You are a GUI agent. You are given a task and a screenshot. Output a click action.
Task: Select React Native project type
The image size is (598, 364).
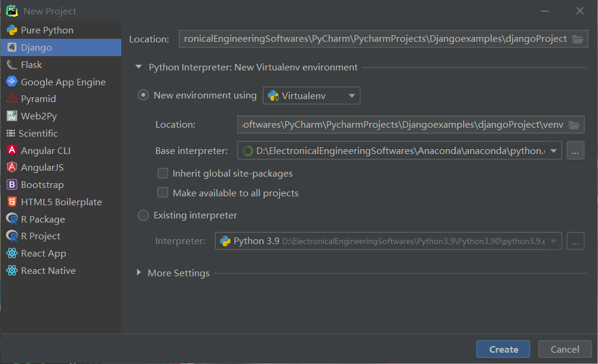[61, 270]
